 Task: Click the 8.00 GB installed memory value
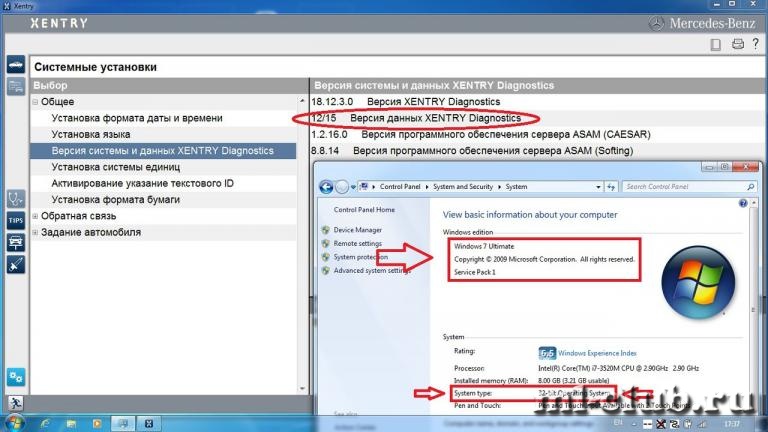click(x=573, y=381)
